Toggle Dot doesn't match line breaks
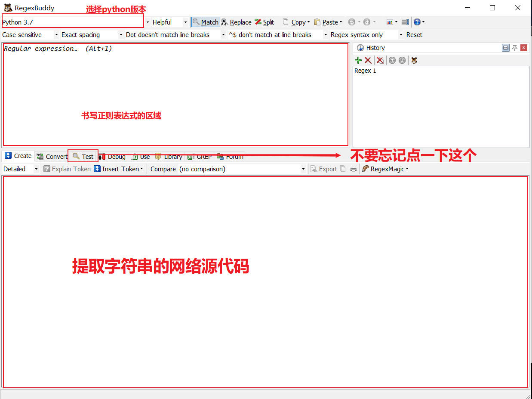The height and width of the screenshot is (399, 532). [x=168, y=35]
